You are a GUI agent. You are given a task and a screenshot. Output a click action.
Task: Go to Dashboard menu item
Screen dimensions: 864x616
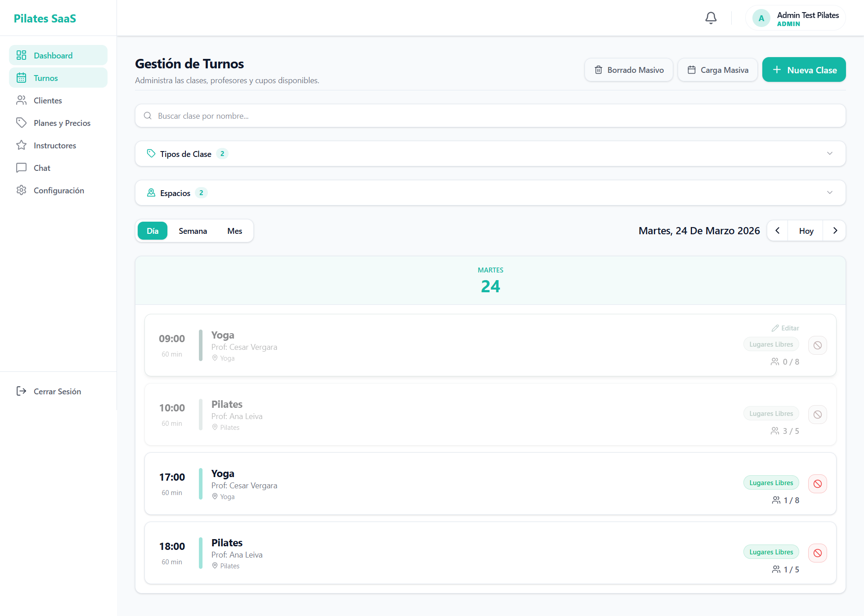(53, 55)
